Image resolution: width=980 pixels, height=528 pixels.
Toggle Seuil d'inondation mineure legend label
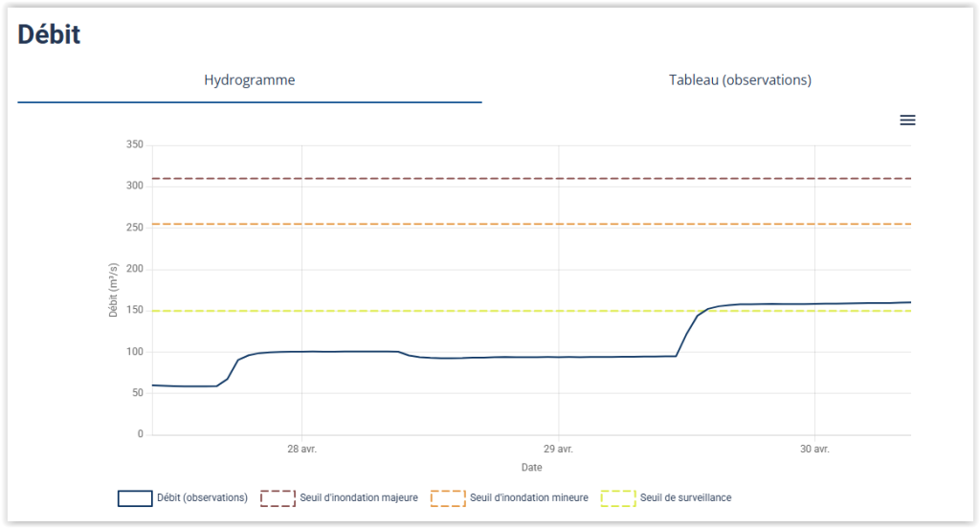tap(527, 498)
